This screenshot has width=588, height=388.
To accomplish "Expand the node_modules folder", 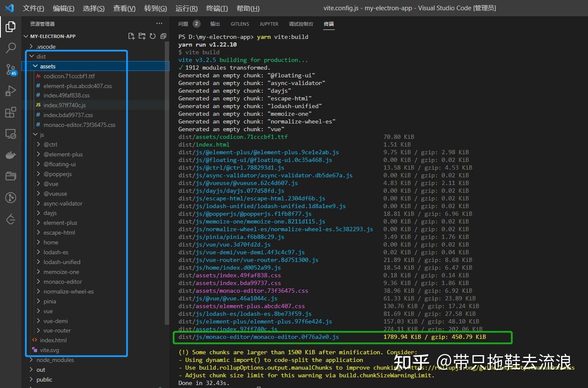I will point(55,360).
